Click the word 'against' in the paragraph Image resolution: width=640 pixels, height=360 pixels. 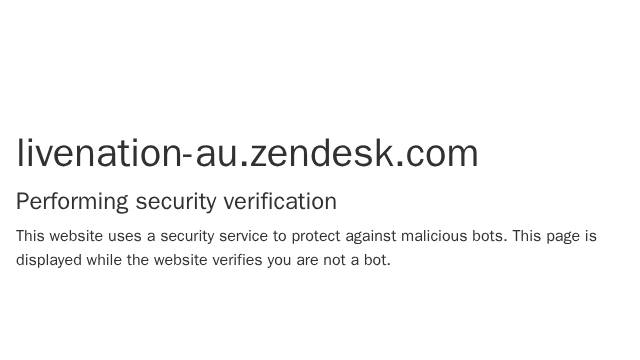(371, 238)
